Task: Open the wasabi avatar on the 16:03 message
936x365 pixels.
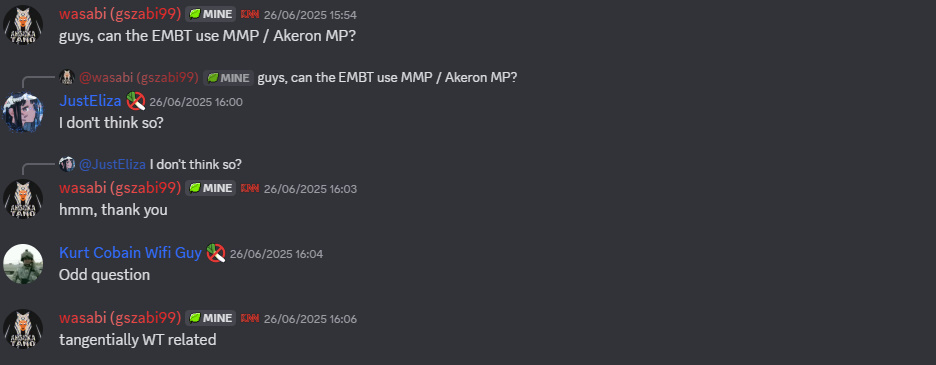Action: pyautogui.click(x=23, y=199)
